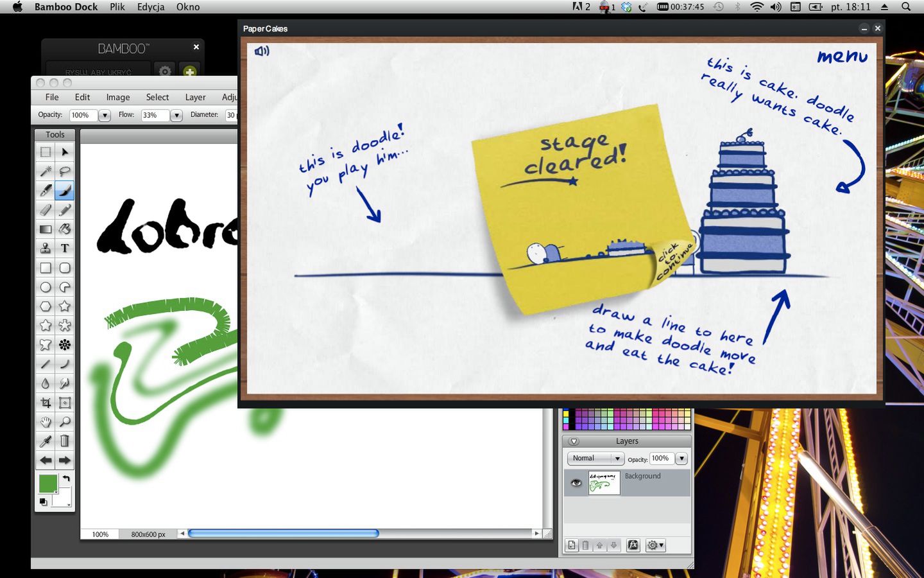
Task: Select the eyedropper tool
Action: click(46, 441)
